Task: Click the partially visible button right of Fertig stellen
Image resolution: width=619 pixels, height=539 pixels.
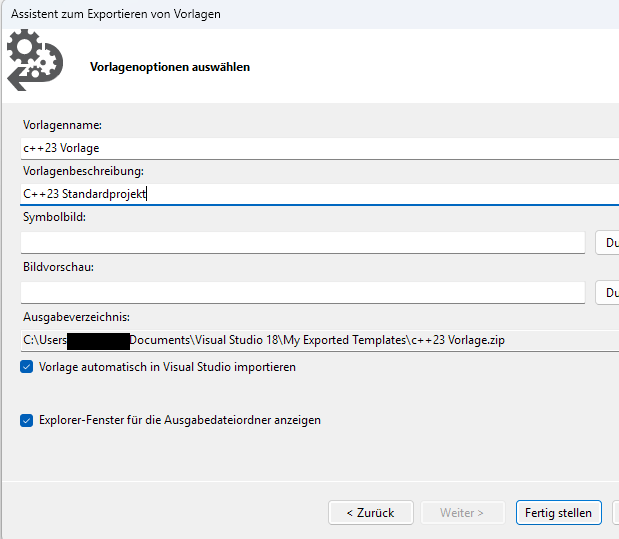Action: (x=615, y=513)
